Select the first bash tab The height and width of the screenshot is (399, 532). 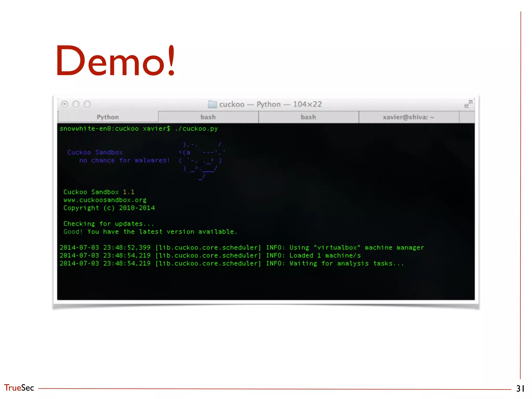pyautogui.click(x=208, y=117)
